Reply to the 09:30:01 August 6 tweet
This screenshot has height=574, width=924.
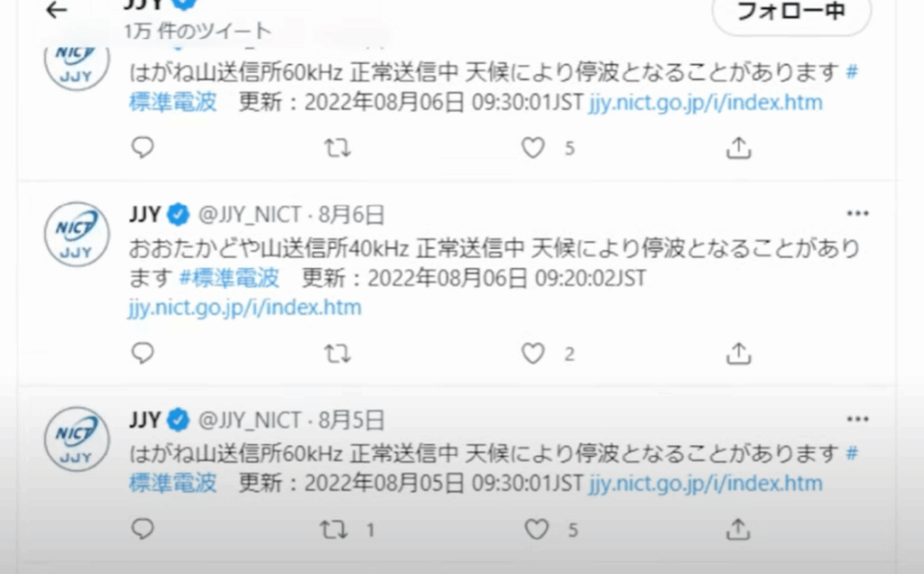point(143,147)
